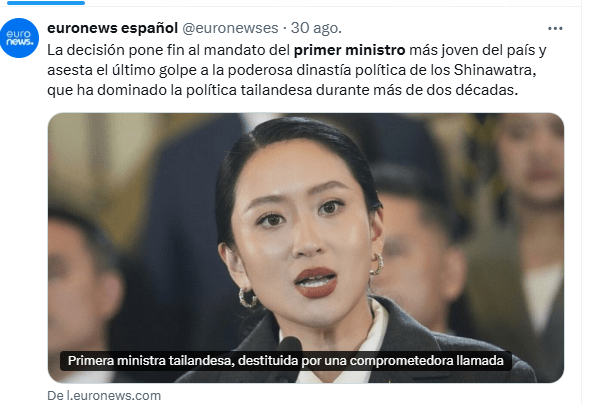This screenshot has height=405, width=607.
Task: Click the headline caption Primera ministra tailandesa
Action: click(x=286, y=361)
